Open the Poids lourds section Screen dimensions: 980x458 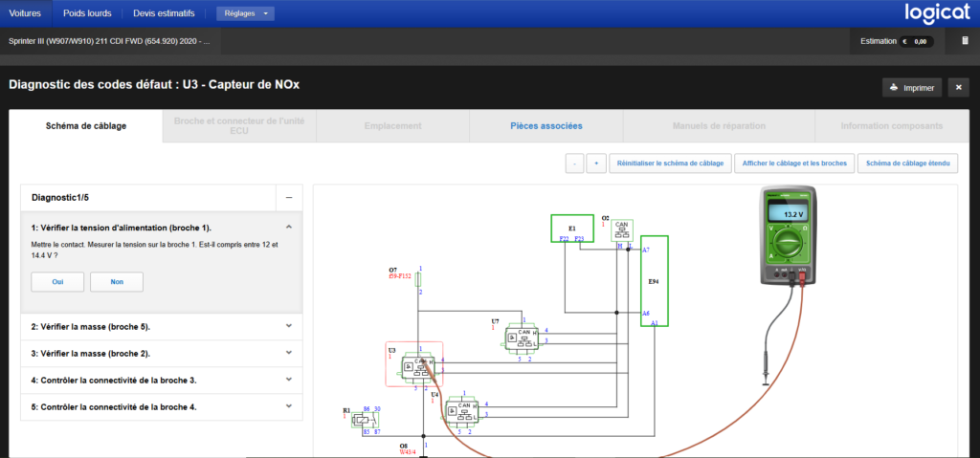87,13
